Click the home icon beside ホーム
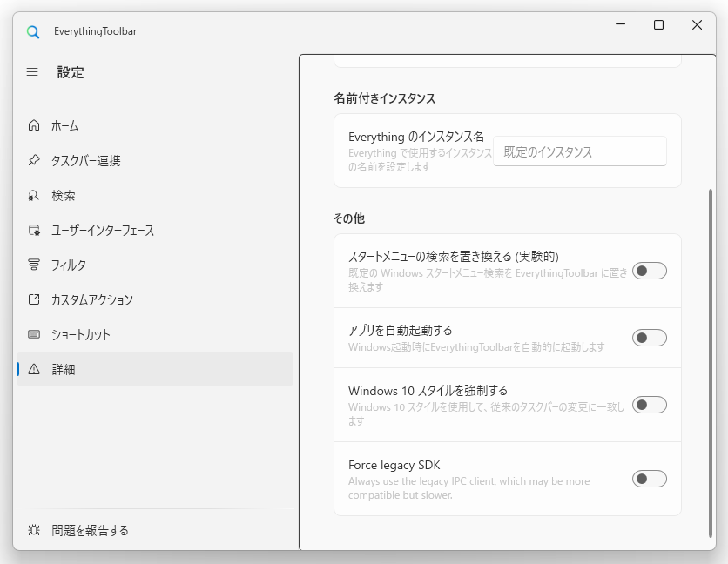Viewport: 728px width, 564px height. tap(34, 125)
